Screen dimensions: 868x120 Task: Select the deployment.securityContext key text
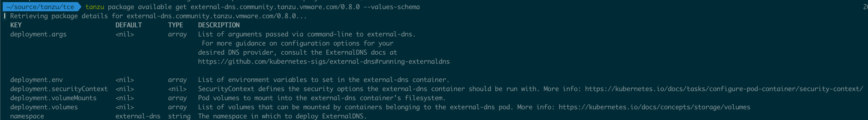pyautogui.click(x=59, y=89)
